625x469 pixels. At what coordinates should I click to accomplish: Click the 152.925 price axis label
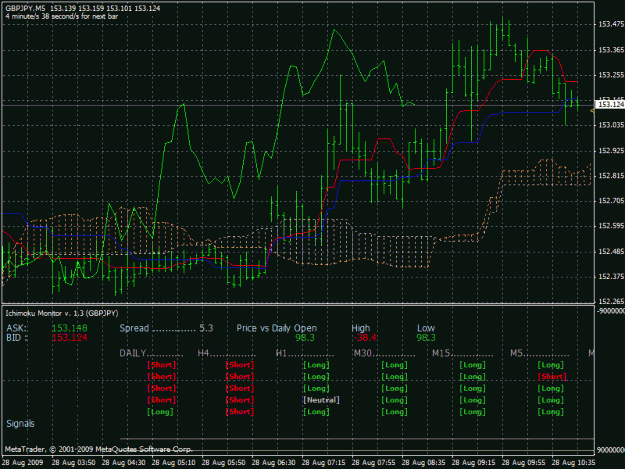611,151
